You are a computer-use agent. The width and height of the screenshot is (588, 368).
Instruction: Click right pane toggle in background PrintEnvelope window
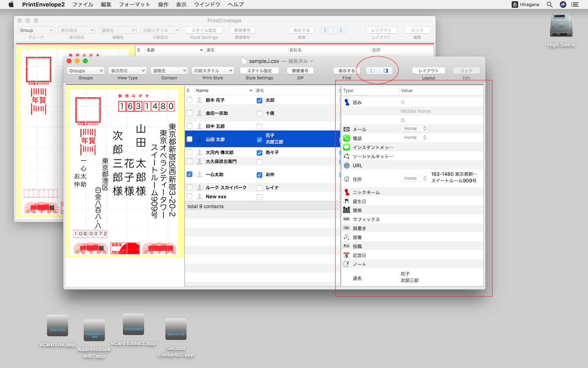click(x=340, y=30)
